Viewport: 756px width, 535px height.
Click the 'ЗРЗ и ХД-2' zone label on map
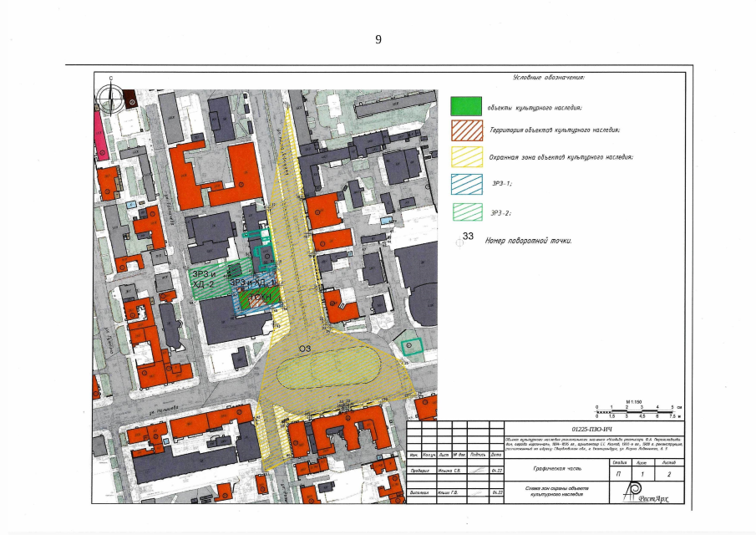point(204,279)
